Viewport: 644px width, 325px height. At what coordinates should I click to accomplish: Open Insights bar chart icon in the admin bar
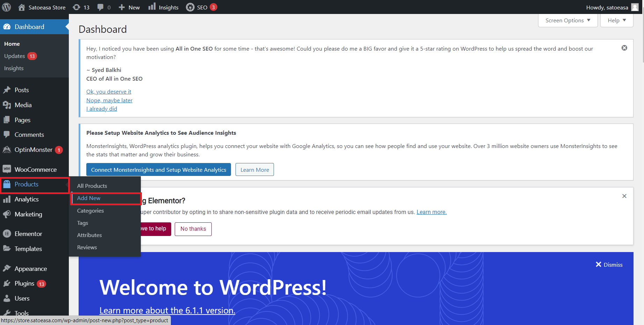pyautogui.click(x=152, y=7)
